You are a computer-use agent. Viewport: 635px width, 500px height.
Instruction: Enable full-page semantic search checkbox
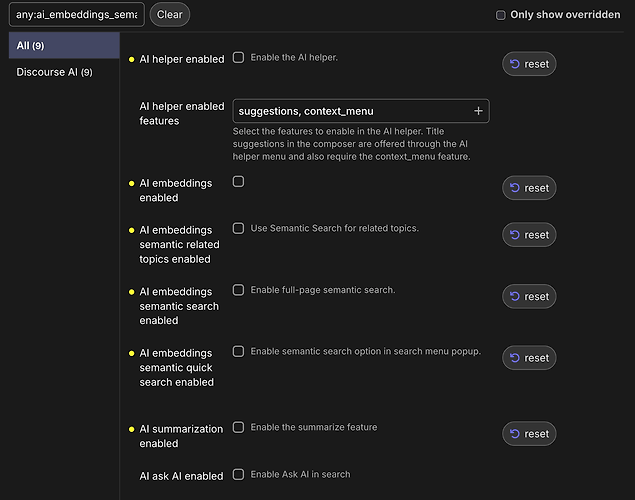(x=239, y=290)
